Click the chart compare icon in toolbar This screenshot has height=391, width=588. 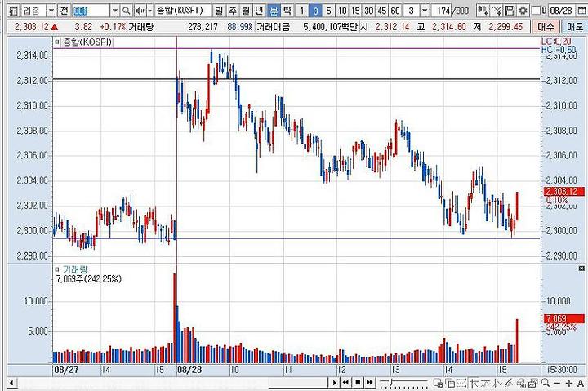click(x=483, y=11)
